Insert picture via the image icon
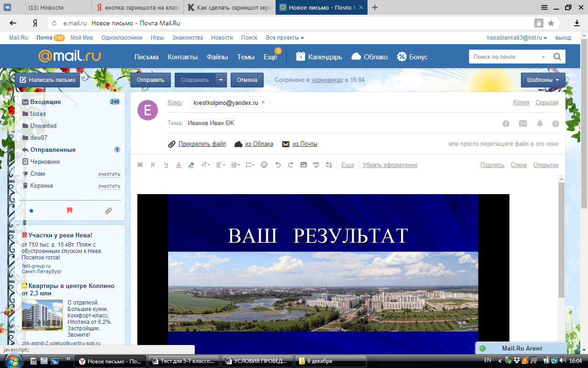 [x=303, y=165]
